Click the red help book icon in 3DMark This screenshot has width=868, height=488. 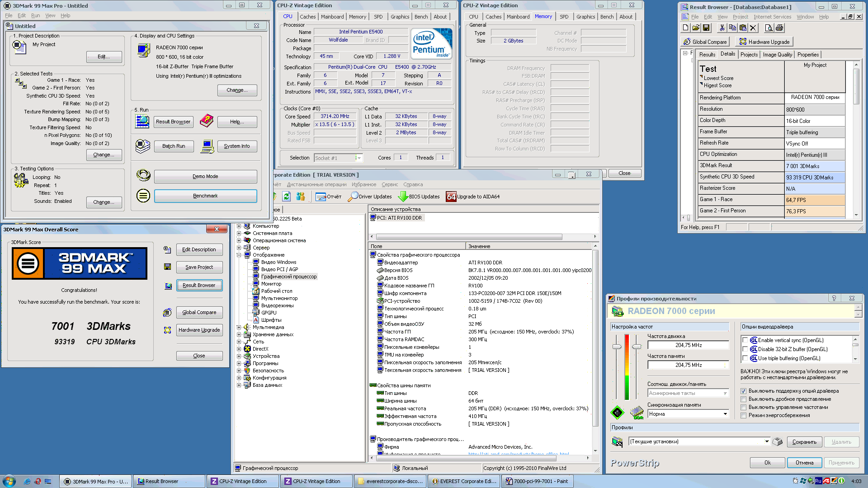[x=206, y=121]
